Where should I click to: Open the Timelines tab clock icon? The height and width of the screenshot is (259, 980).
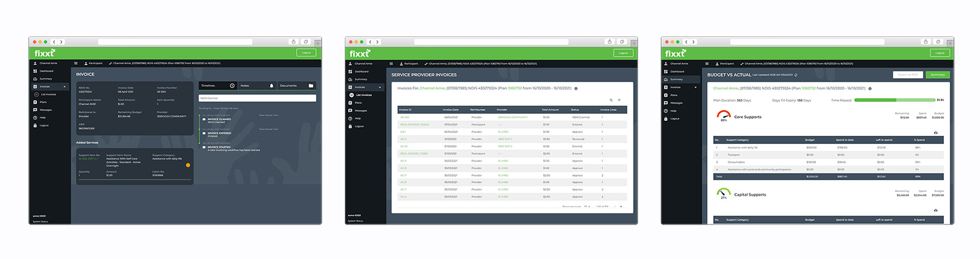(x=232, y=86)
